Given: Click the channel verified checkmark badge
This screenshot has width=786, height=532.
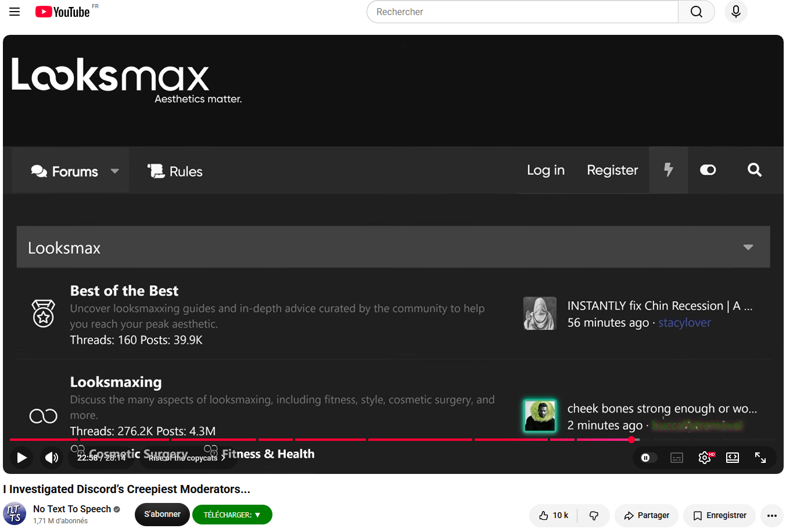Looking at the screenshot, I should 117,509.
